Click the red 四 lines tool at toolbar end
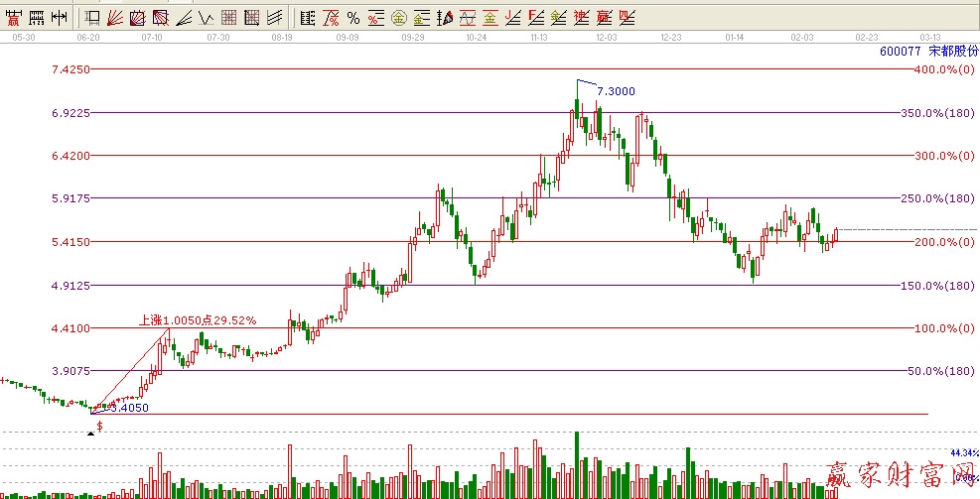The height and width of the screenshot is (499, 980). point(627,18)
